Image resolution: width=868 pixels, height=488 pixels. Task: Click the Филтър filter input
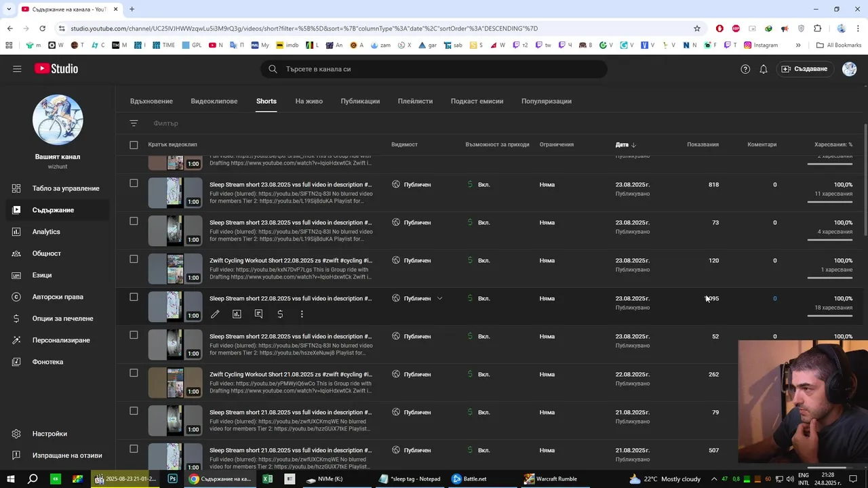pos(166,123)
